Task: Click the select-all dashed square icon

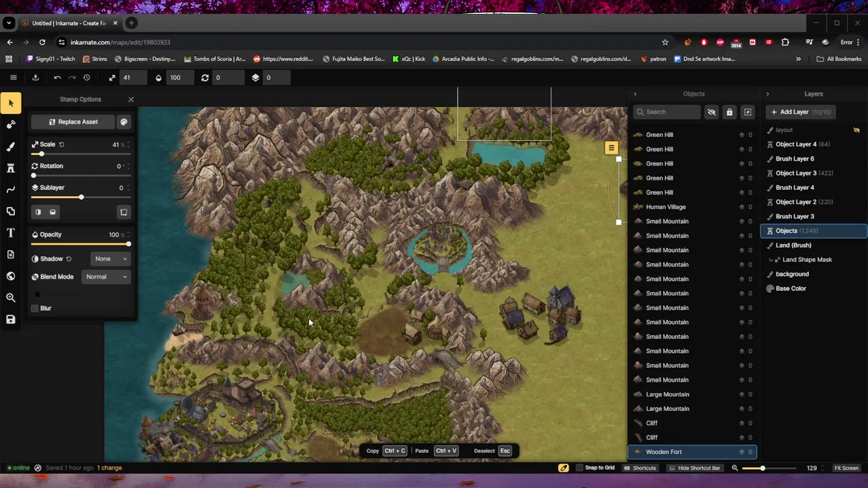Action: tap(748, 112)
